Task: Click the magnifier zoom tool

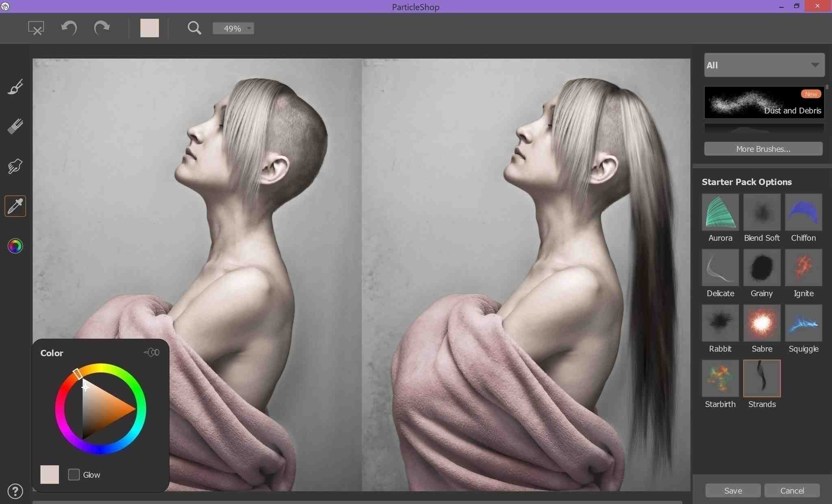Action: (194, 28)
